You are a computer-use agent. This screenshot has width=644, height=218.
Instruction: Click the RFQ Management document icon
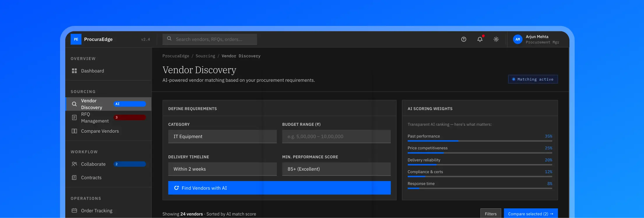point(74,118)
